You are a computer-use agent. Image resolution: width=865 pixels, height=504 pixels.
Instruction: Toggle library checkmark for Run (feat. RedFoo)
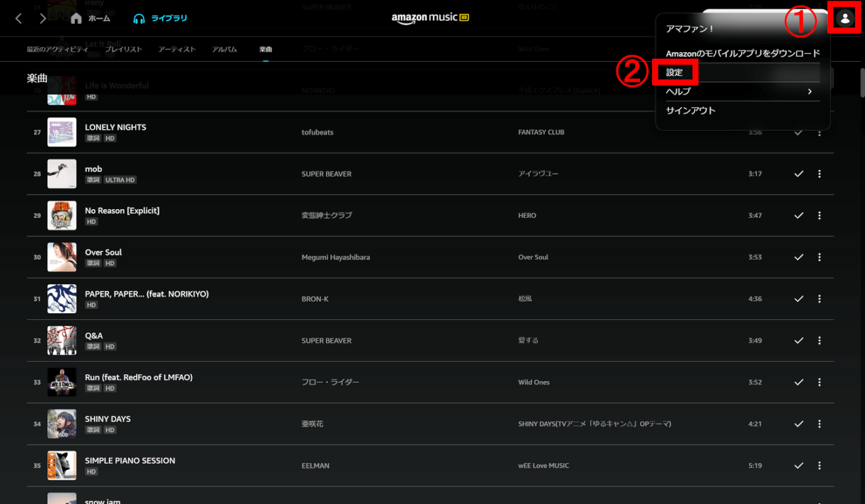pos(799,382)
